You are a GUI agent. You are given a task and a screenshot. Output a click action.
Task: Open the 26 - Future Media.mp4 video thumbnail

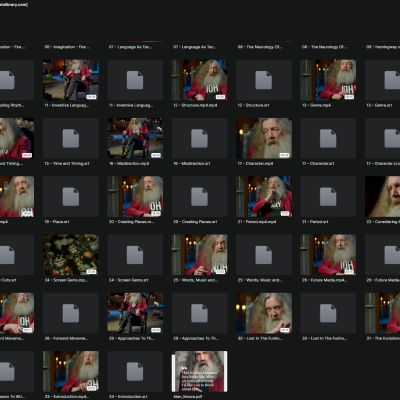tap(328, 255)
